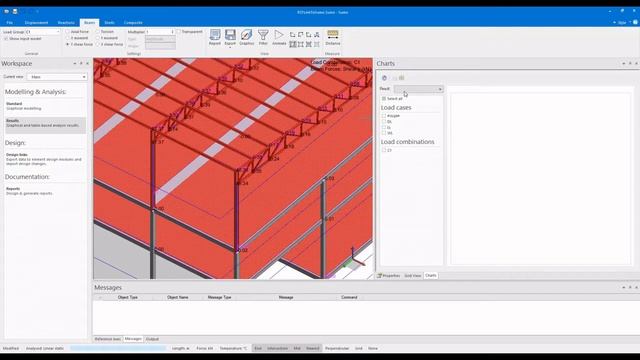Select the Y shear force radio button
Screen dimensions: 640x360
point(68,44)
